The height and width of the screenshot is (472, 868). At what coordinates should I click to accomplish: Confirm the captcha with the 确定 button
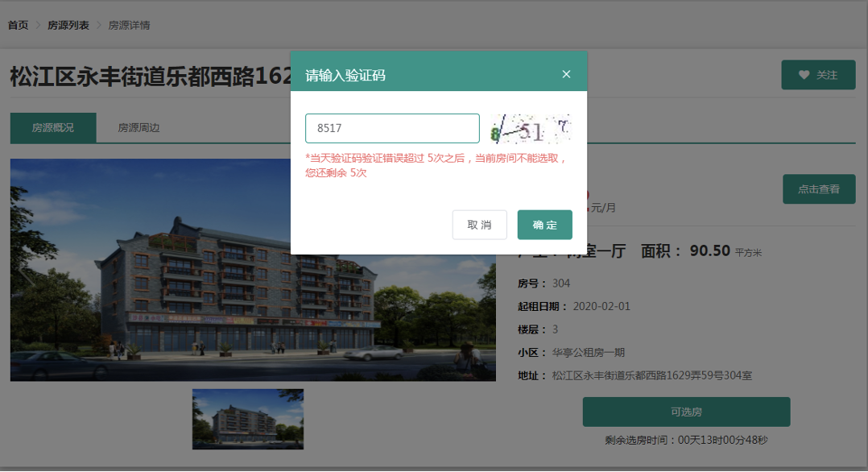(544, 225)
